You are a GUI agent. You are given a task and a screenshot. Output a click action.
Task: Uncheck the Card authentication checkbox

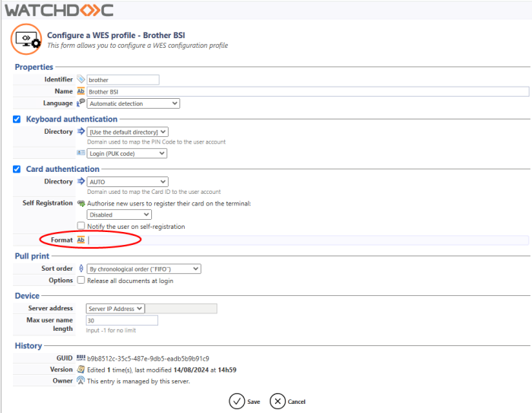point(17,169)
